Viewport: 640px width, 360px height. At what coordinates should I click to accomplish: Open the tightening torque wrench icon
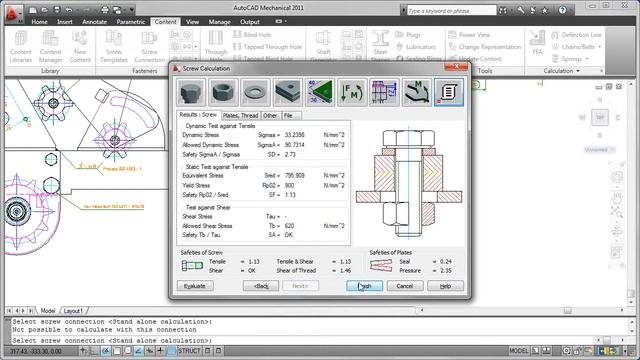coord(416,92)
